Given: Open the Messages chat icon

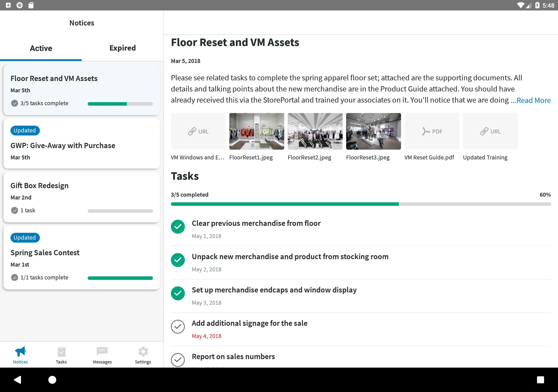Looking at the screenshot, I should coord(102,351).
